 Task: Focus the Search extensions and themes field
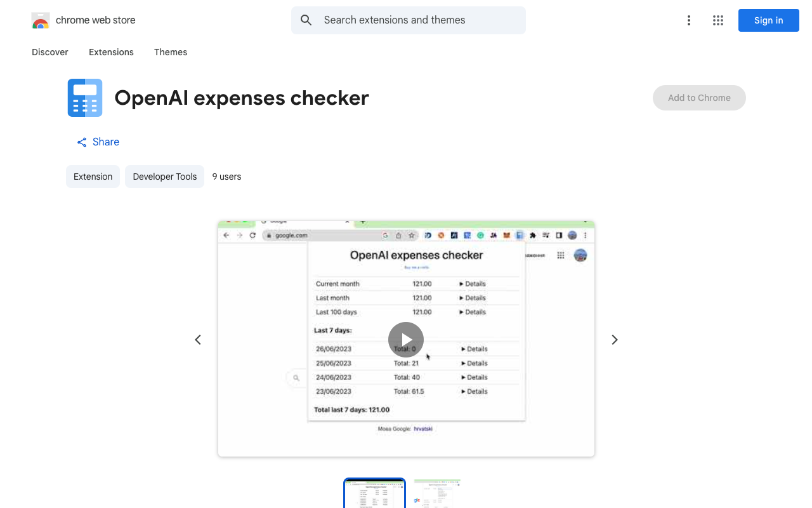[409, 20]
